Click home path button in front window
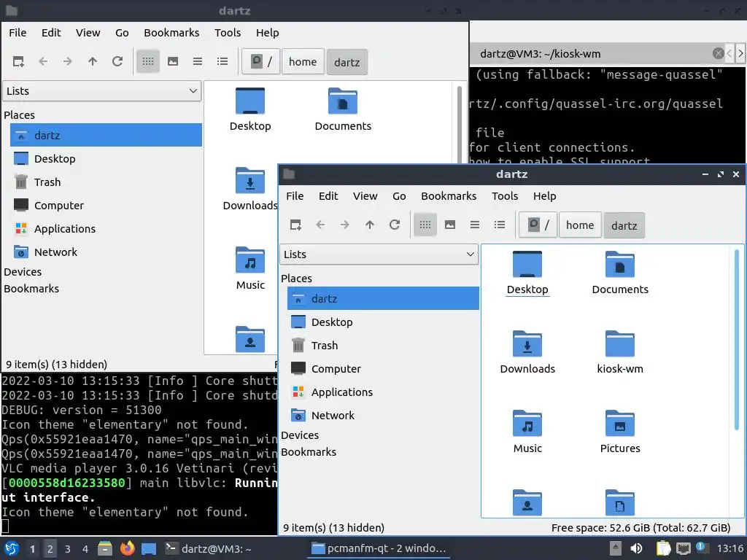The height and width of the screenshot is (560, 747). [x=580, y=225]
